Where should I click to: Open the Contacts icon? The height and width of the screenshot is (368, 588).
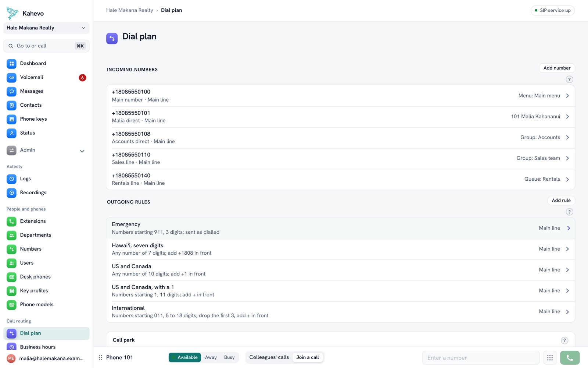coord(11,105)
